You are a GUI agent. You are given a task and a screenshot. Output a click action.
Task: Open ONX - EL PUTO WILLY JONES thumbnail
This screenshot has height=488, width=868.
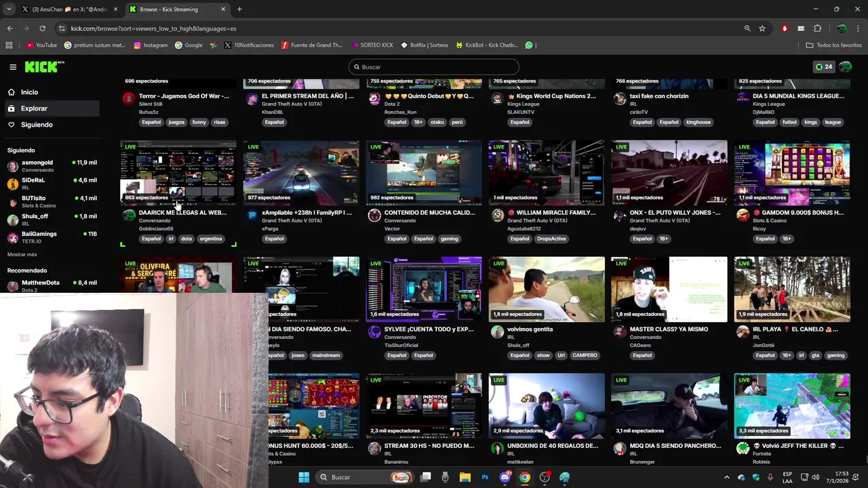(669, 173)
